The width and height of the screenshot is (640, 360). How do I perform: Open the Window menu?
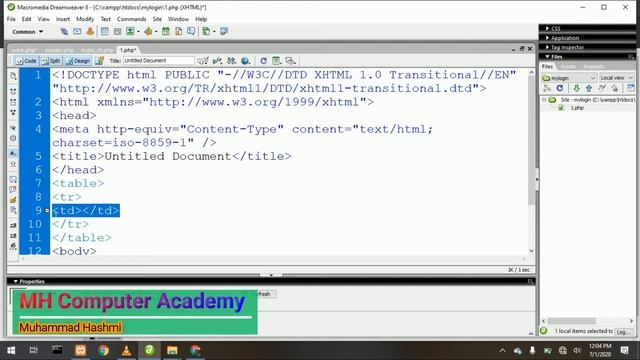click(x=178, y=19)
